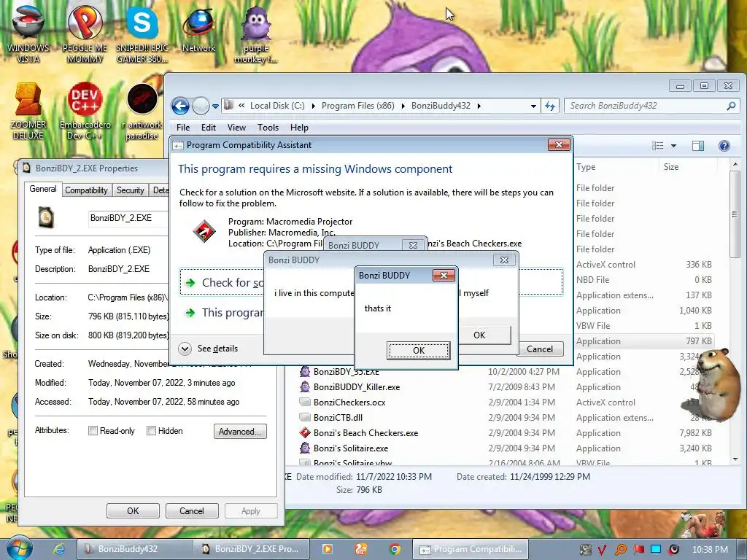
Task: Open the recent pages dropdown arrow
Action: coord(215,106)
